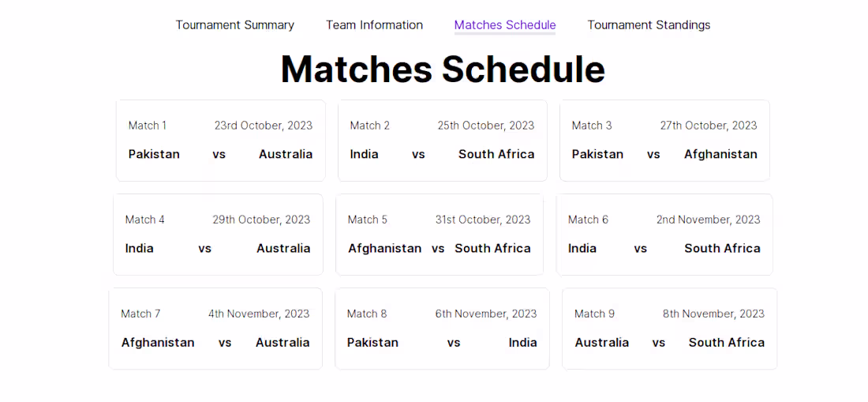
Task: Click the 25th October, 2023 date
Action: pos(485,126)
